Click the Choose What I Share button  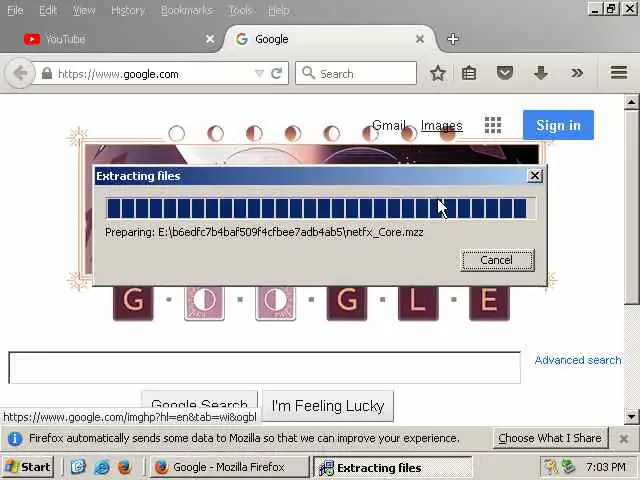pos(550,438)
